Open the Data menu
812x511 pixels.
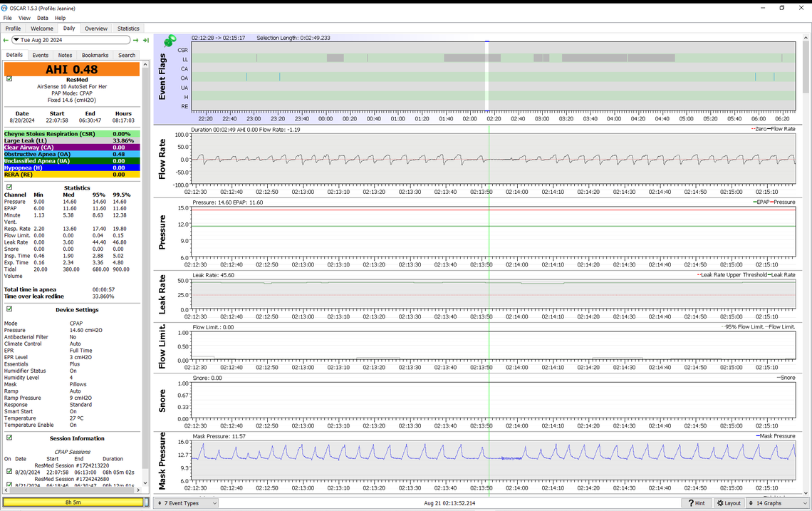tap(43, 18)
